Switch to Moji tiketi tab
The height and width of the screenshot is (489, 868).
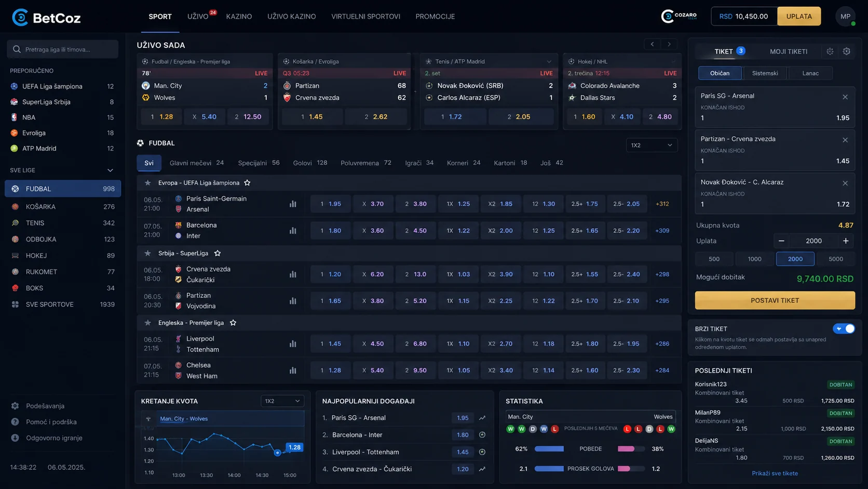[x=789, y=51]
